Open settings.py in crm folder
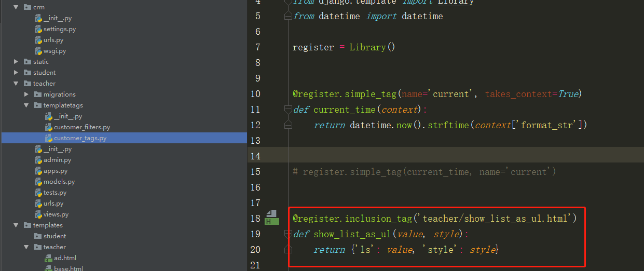Viewport: 644px width, 271px height. tap(60, 29)
